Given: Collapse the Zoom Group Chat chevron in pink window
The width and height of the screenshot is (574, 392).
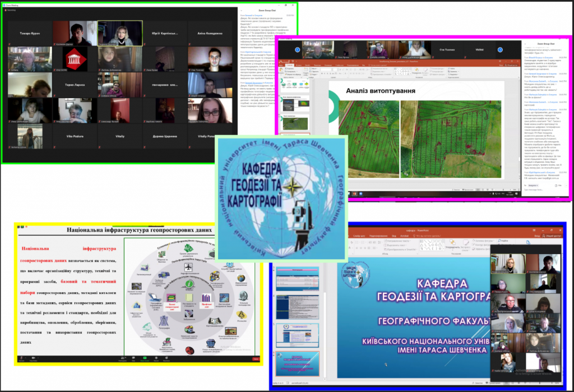Looking at the screenshot, I should click(x=525, y=44).
